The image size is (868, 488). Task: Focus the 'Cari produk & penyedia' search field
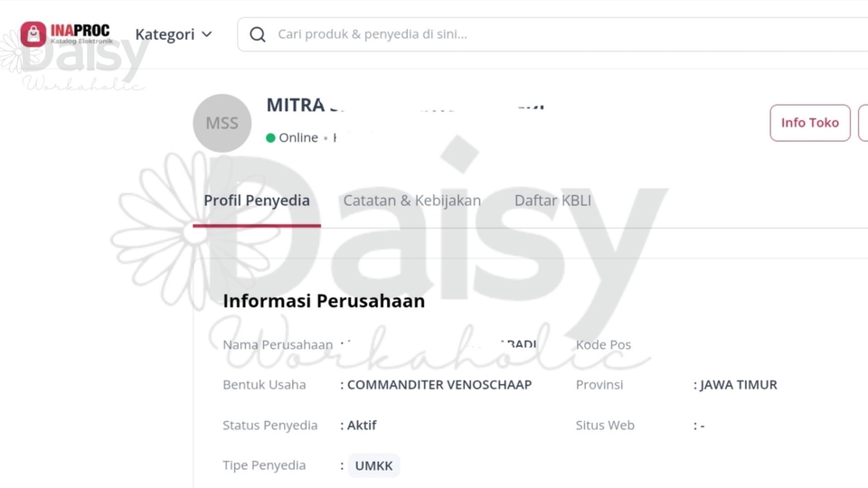click(542, 34)
